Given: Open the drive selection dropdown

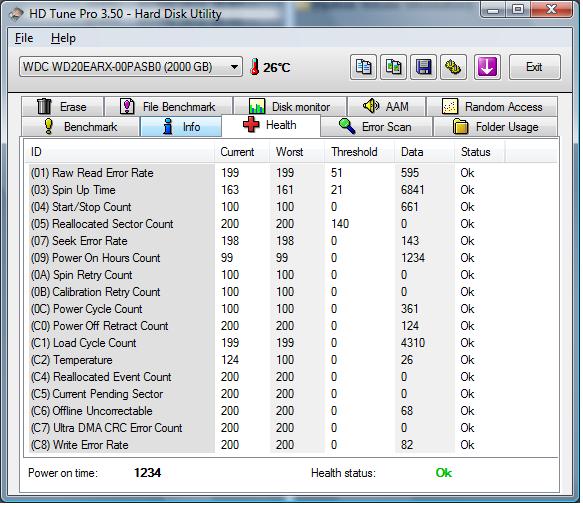Looking at the screenshot, I should (131, 67).
